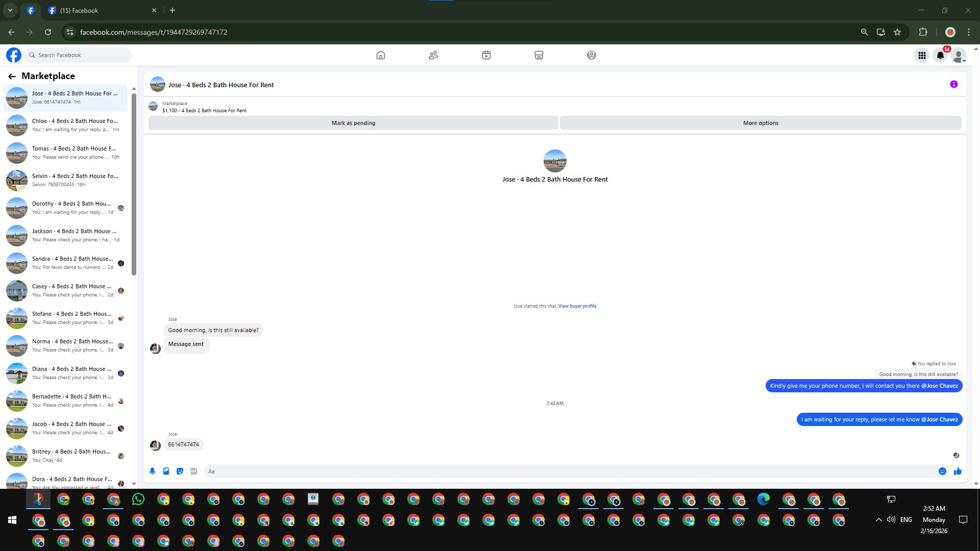Open the Facebook menu grid icon
The image size is (980, 551).
pos(922,56)
